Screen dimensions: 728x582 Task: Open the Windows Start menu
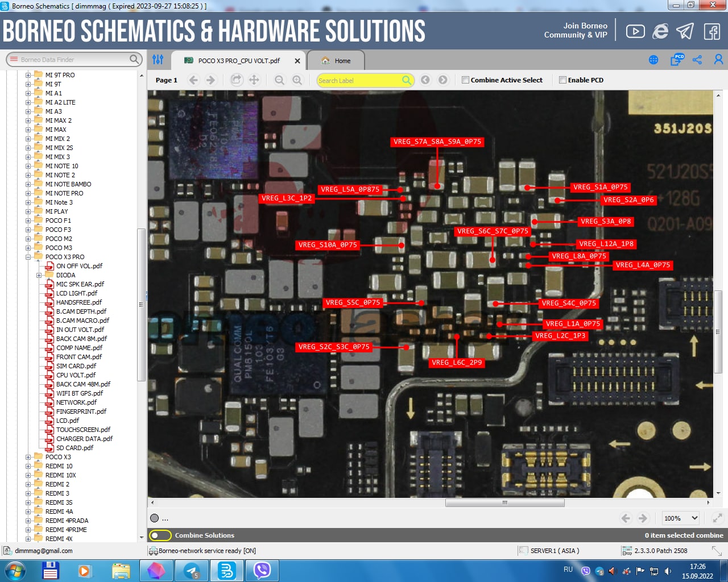pos(15,571)
